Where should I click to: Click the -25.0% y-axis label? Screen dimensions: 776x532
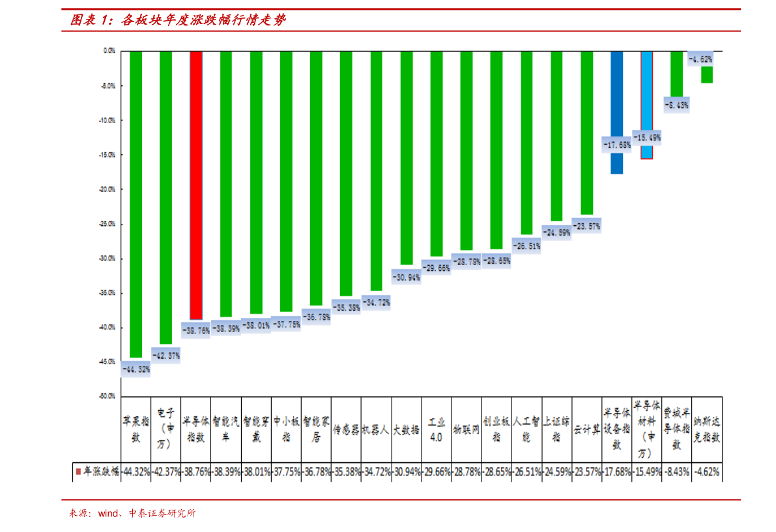(108, 223)
